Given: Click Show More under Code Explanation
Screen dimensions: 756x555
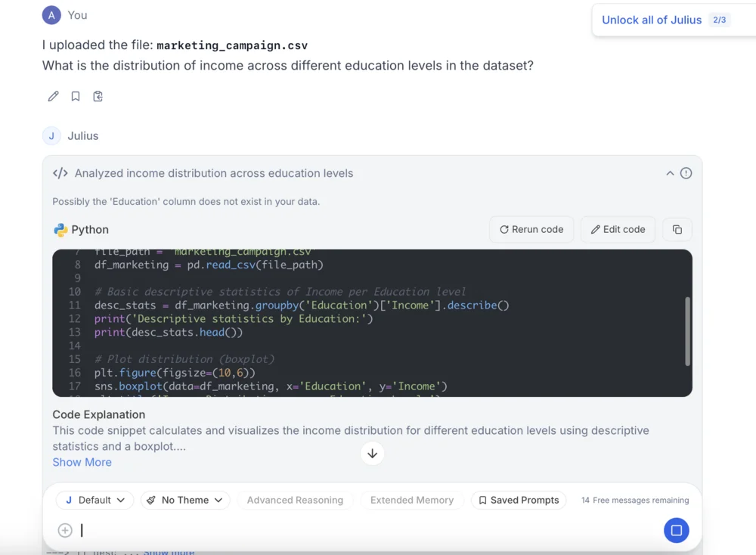Looking at the screenshot, I should click(x=82, y=462).
